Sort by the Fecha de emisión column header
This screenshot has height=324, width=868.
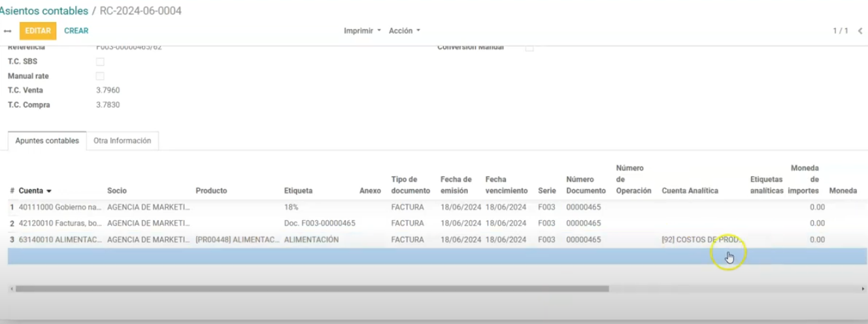click(456, 185)
